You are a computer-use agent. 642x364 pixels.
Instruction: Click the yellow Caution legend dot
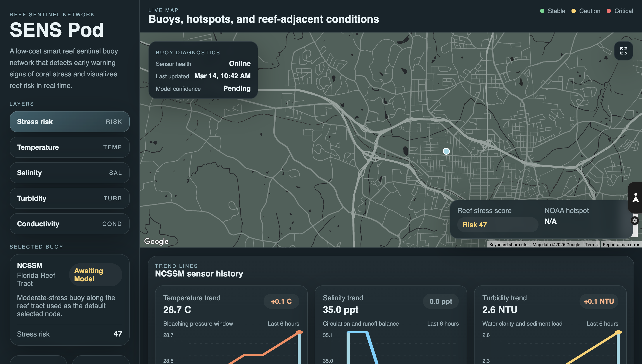coord(574,11)
